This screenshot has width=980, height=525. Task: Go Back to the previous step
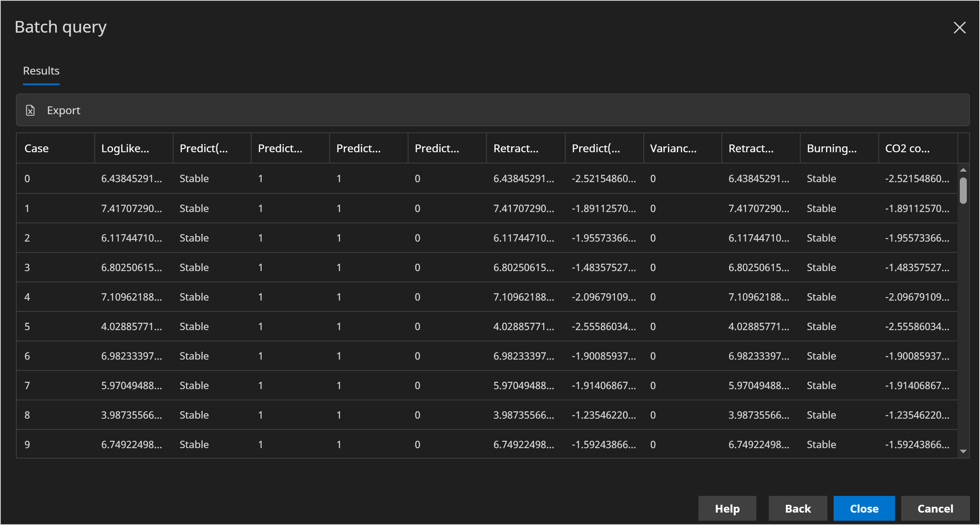click(798, 508)
